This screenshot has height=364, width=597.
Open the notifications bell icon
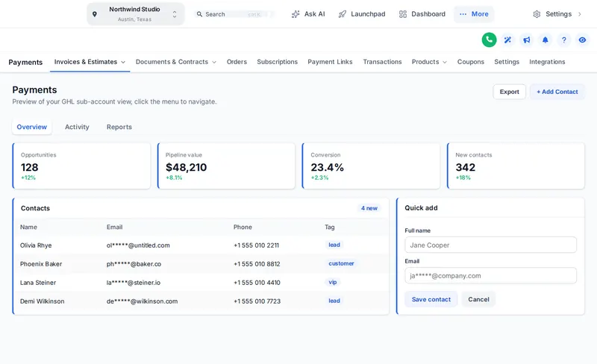click(546, 40)
